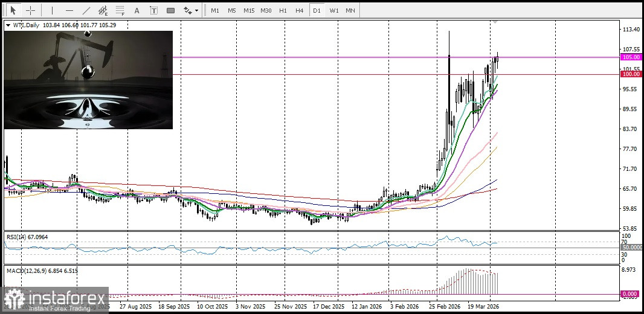Pick the horizontal line drawing tool
The image size is (644, 314).
69,10
